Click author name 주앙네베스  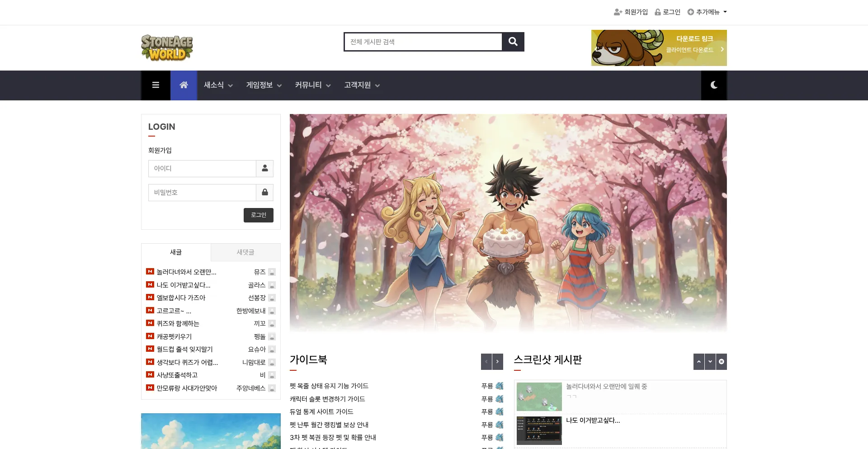251,388
